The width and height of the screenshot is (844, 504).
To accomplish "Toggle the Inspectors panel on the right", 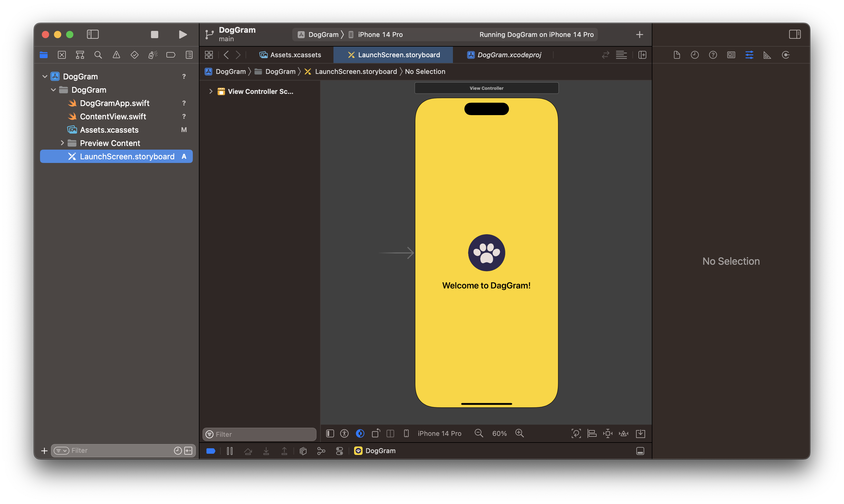I will click(795, 34).
